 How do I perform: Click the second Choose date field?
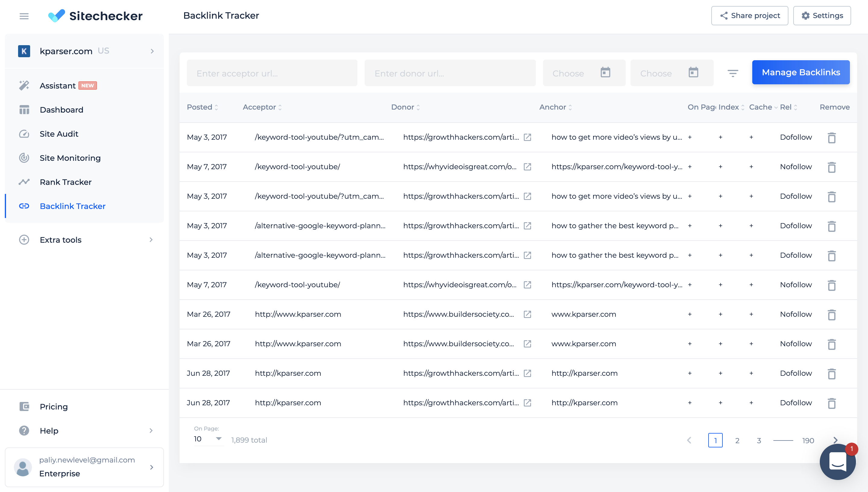[x=671, y=73]
